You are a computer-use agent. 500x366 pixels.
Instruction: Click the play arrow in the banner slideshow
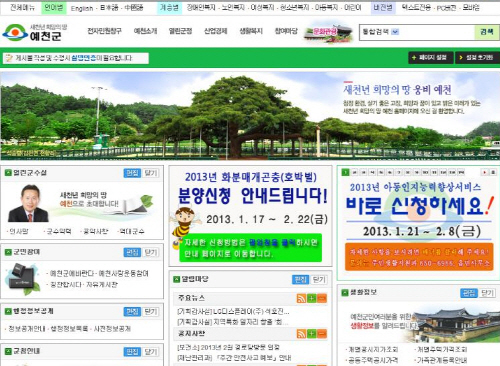click(x=484, y=172)
